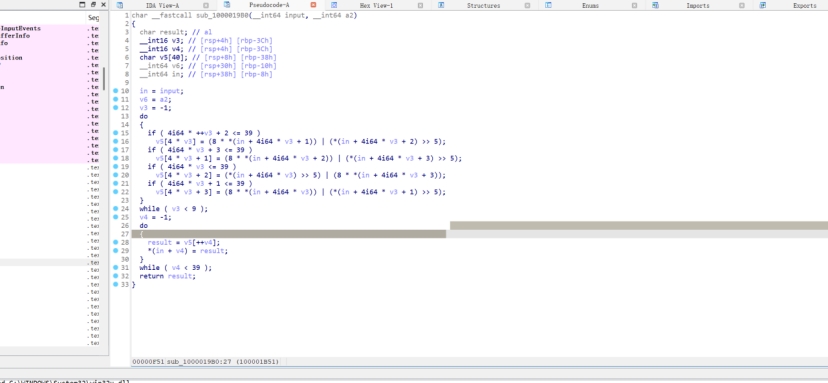Image resolution: width=828 pixels, height=383 pixels.
Task: Toggle breakpoint dot on line 28
Action: coord(116,242)
